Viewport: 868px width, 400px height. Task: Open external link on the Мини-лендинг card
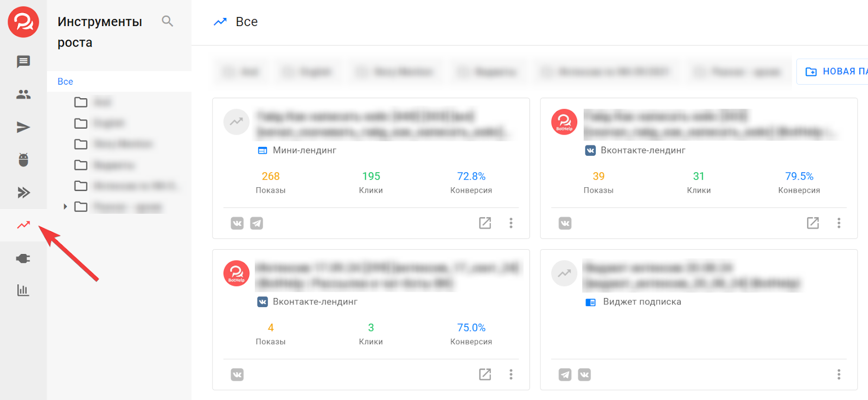click(485, 223)
